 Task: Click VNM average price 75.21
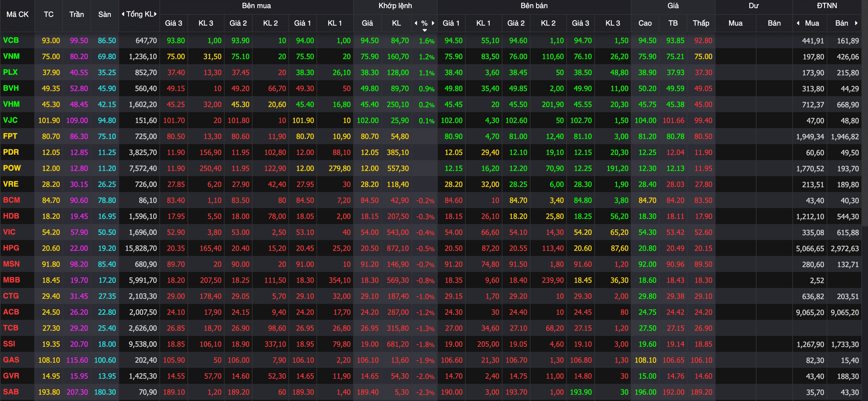tap(675, 57)
